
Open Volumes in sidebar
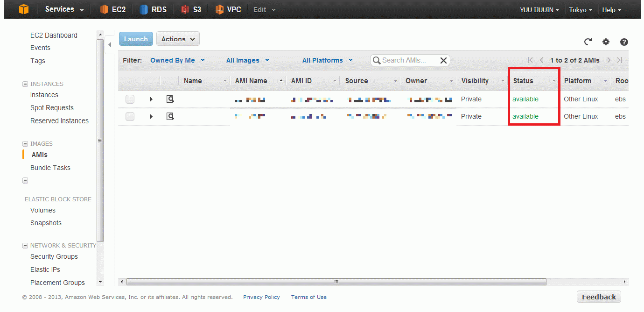point(43,210)
